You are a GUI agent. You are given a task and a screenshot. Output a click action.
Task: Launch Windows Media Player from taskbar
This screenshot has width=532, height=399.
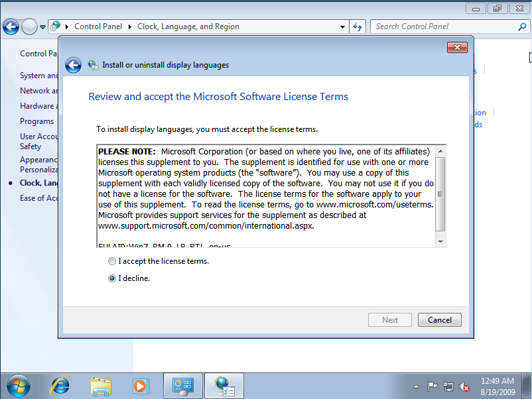(141, 386)
